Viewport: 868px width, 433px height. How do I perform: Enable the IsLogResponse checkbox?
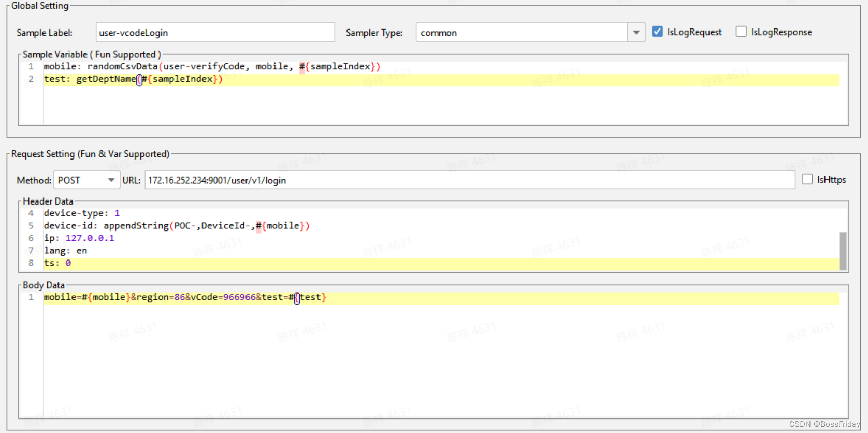741,32
